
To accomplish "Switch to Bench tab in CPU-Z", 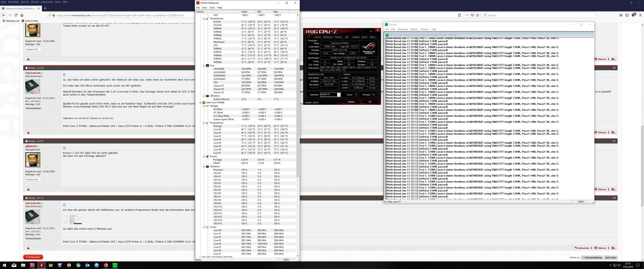I will click(364, 37).
